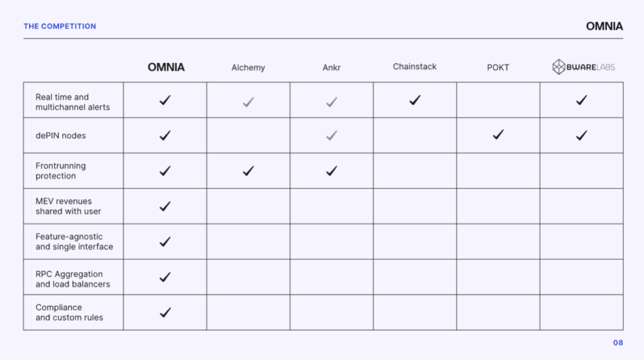644x360 pixels.
Task: Click OMNIA checkmark for RPC Aggregation
Action: tap(165, 277)
